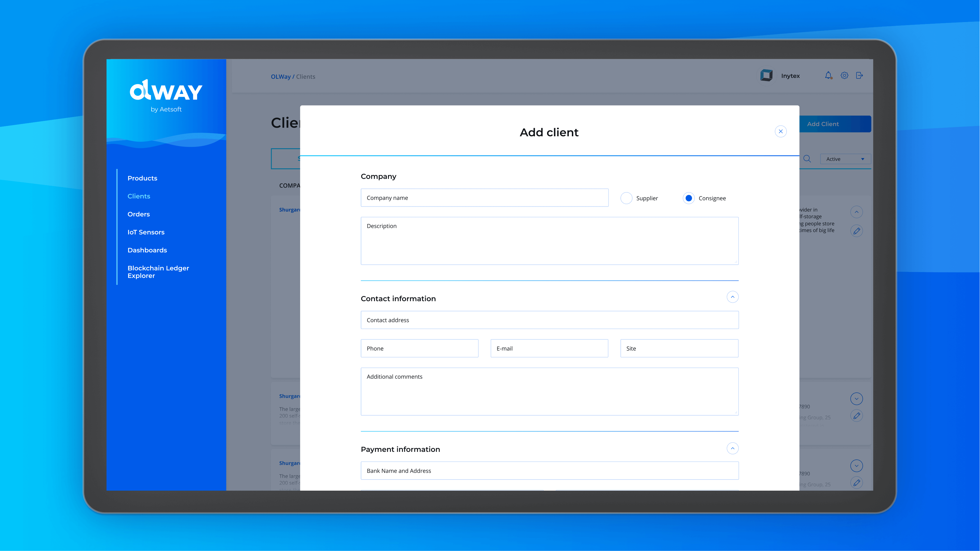
Task: Click the OLWay logo in sidebar
Action: tap(166, 91)
